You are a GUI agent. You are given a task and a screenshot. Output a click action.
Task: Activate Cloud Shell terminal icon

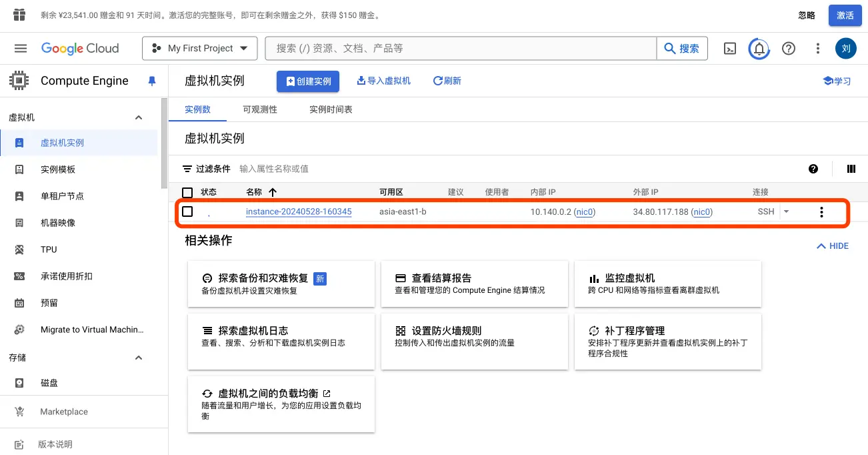pyautogui.click(x=731, y=48)
